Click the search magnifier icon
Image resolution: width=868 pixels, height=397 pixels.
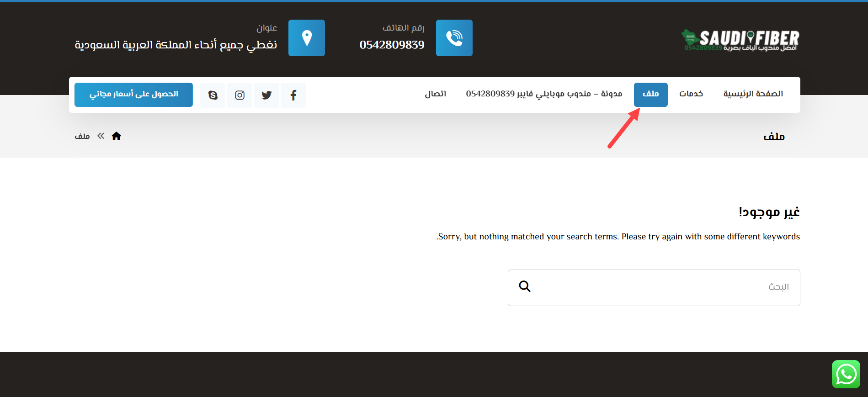point(525,286)
